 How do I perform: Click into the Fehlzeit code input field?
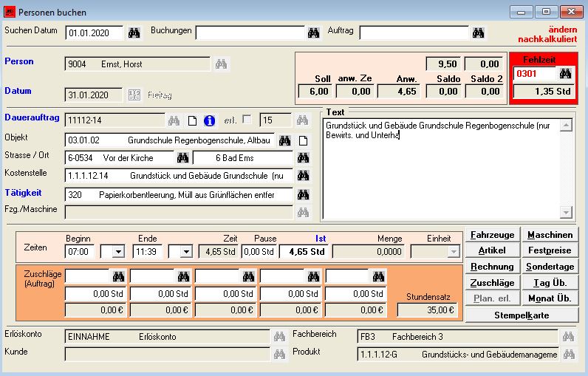click(x=534, y=74)
